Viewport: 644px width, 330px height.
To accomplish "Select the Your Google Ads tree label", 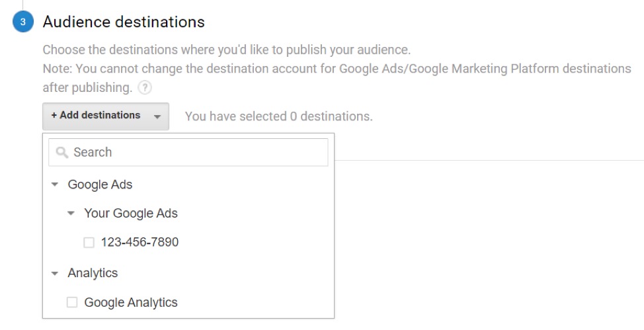I will point(131,214).
